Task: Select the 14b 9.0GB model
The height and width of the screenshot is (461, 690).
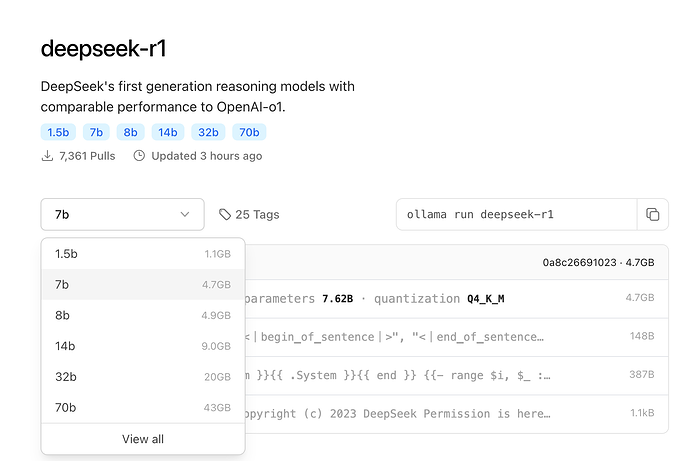Action: (x=143, y=346)
